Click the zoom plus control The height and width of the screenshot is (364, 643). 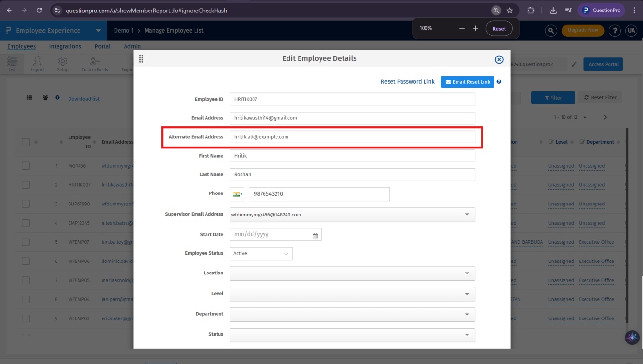pyautogui.click(x=475, y=28)
